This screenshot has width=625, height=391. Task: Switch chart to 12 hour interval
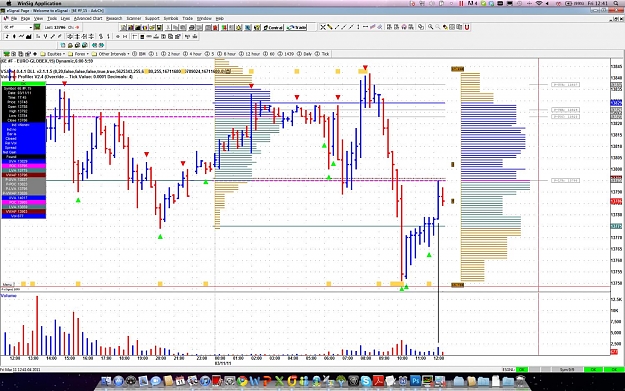[x=250, y=54]
